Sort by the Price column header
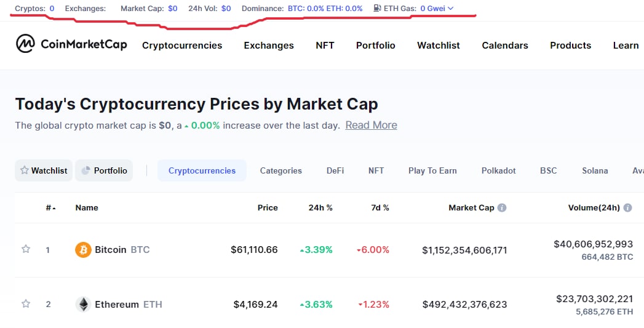The image size is (644, 328). [x=268, y=207]
